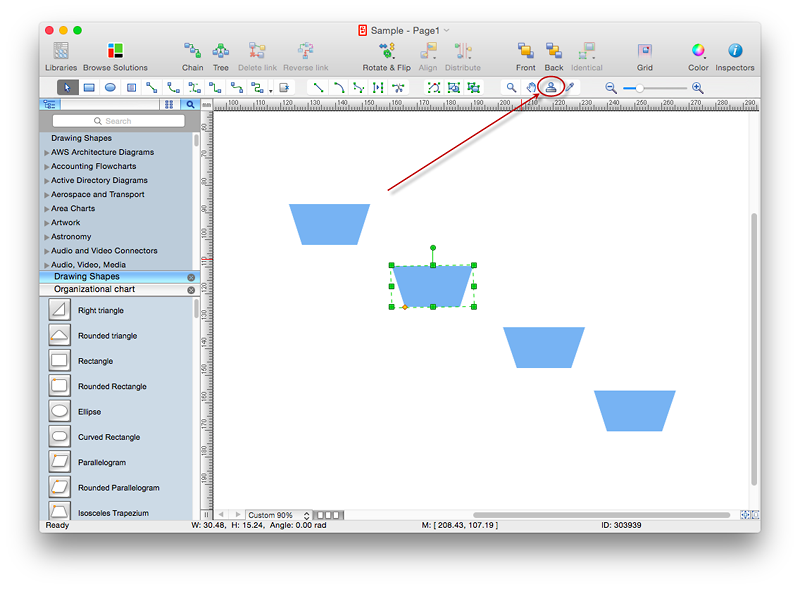Pick the Rounded Parallelogram shape
The image size is (800, 589).
(60, 487)
